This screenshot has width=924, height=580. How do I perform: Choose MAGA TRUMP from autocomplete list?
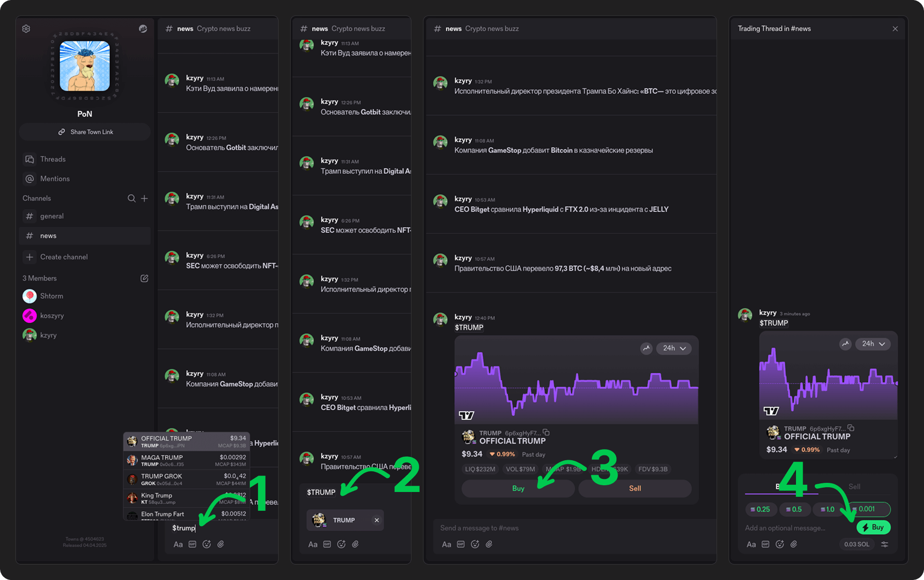point(187,460)
